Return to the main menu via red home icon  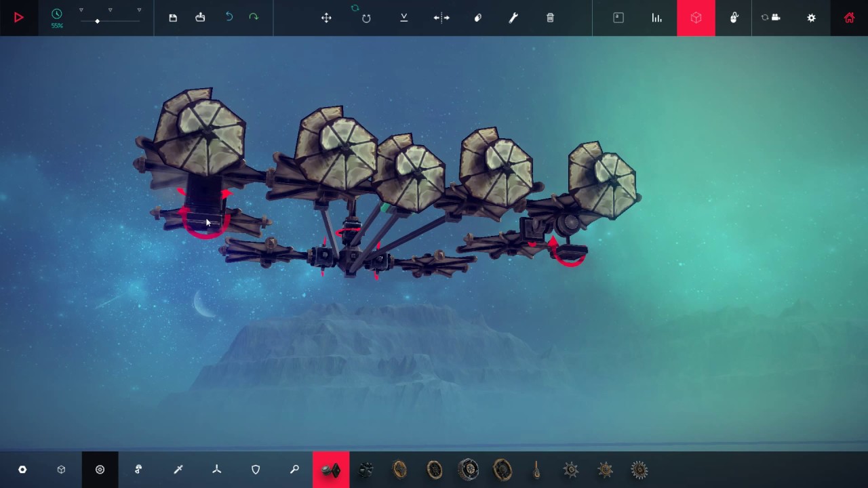click(849, 18)
